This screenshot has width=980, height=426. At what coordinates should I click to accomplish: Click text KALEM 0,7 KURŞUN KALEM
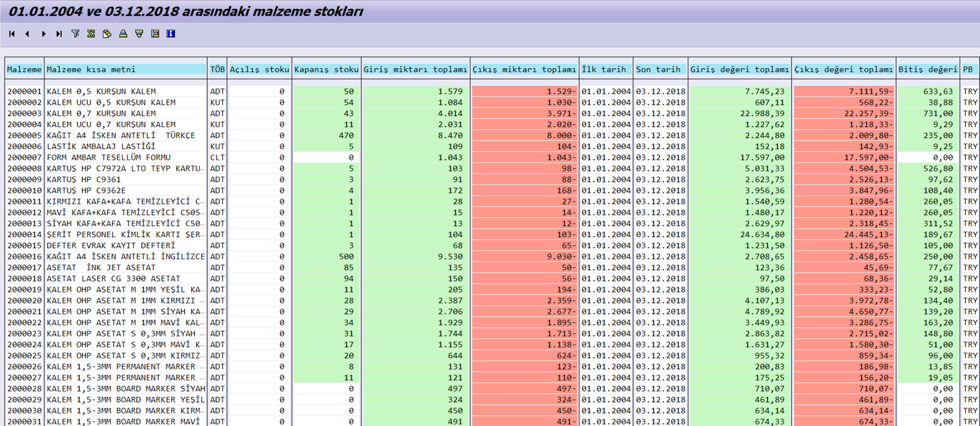pyautogui.click(x=101, y=114)
